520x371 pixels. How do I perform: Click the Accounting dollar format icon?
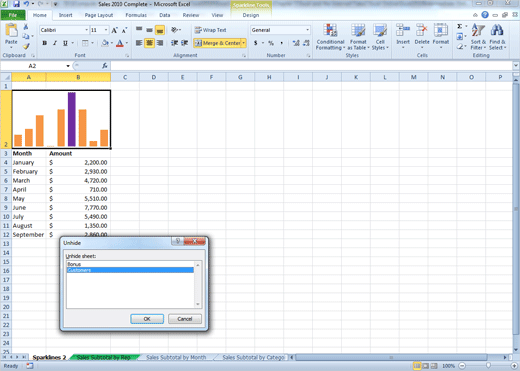pyautogui.click(x=256, y=43)
